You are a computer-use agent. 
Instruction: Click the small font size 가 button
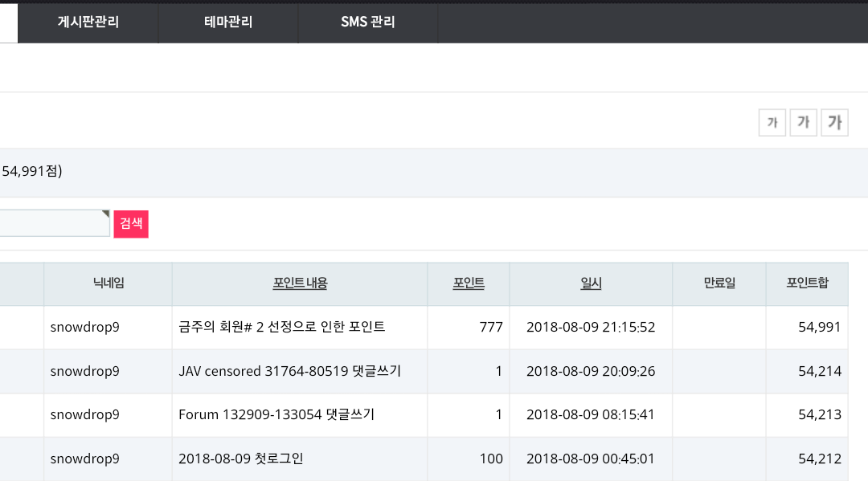click(772, 122)
